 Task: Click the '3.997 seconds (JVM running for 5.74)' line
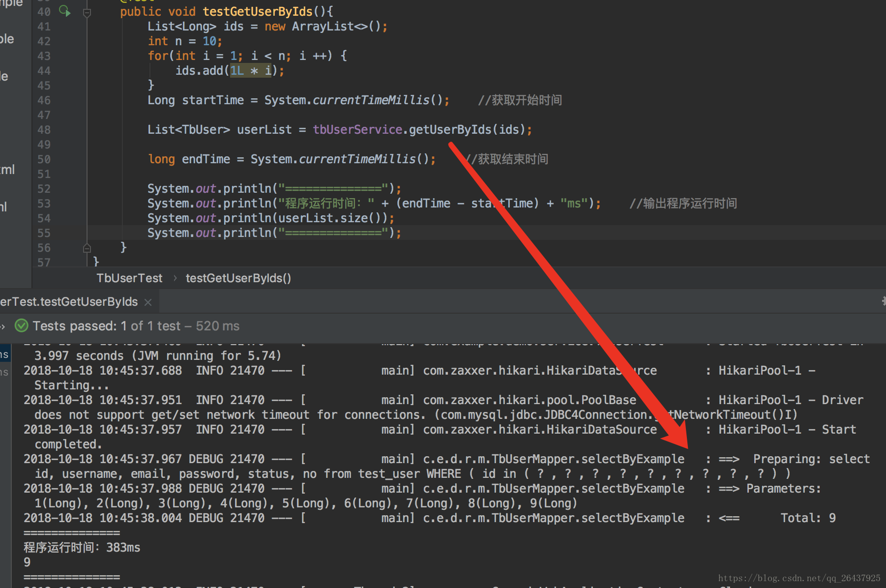158,355
